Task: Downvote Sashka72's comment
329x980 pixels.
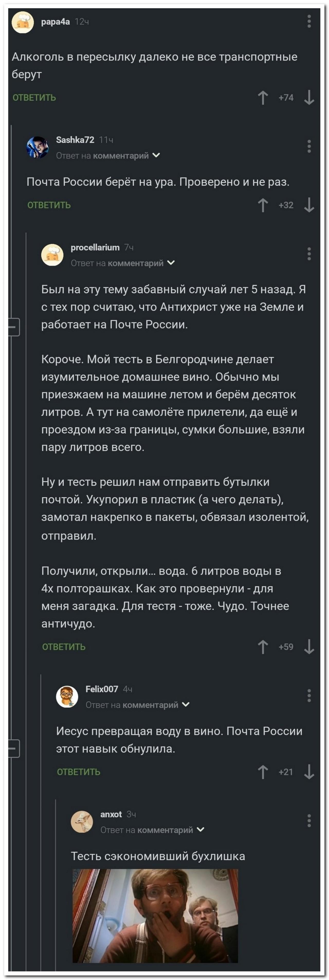Action: [x=310, y=205]
